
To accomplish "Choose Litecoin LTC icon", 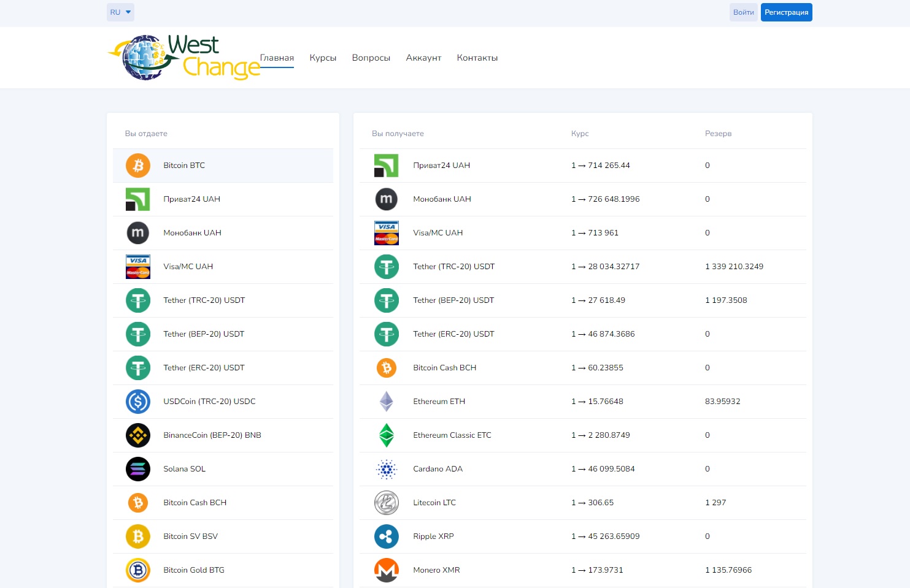I will coord(387,503).
